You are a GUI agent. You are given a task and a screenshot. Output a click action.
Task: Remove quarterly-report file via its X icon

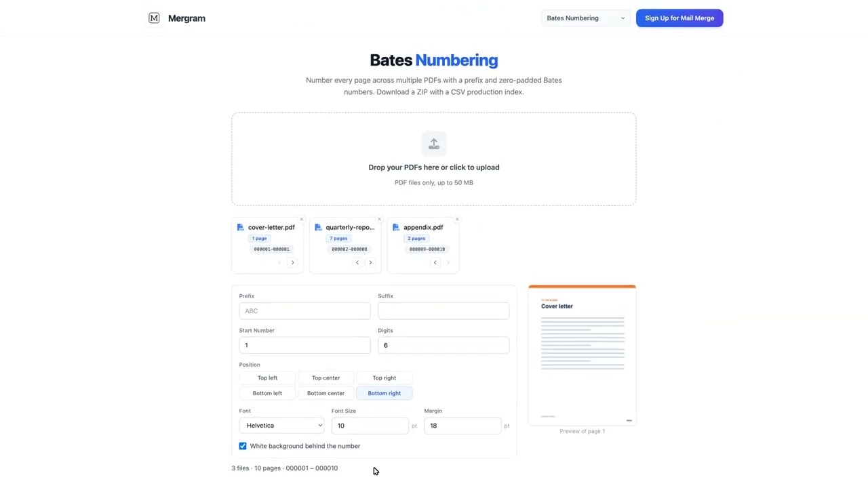click(379, 220)
